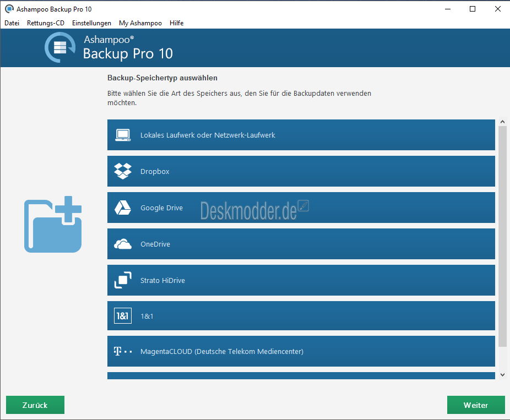Click the Dropbox logo icon
Viewport: 510px width, 420px height.
coord(123,171)
